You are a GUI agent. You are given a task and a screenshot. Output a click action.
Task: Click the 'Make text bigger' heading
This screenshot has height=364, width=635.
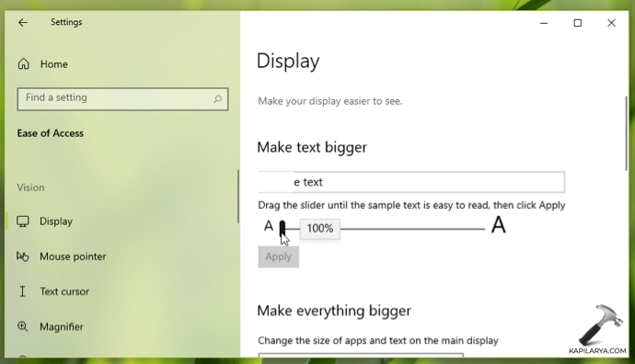pyautogui.click(x=312, y=147)
